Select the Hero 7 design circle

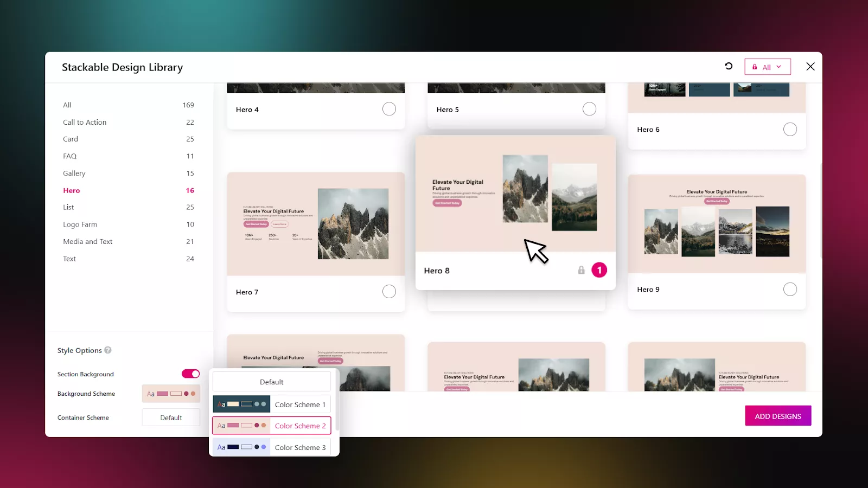pyautogui.click(x=389, y=292)
